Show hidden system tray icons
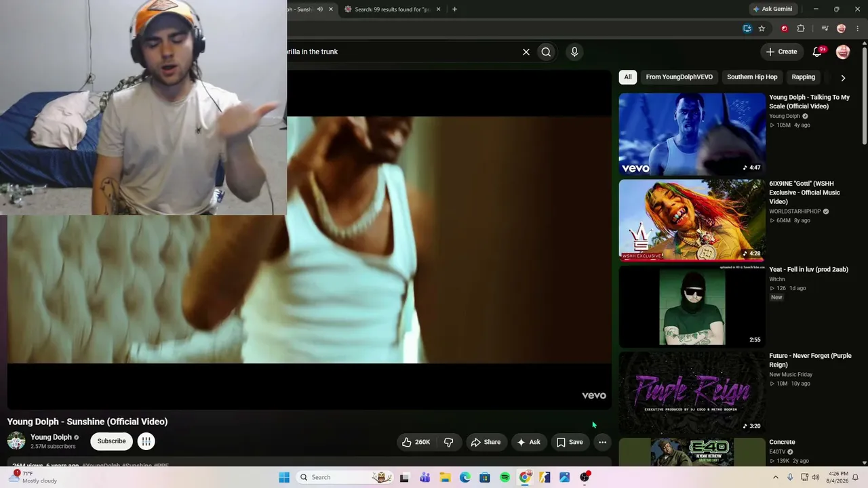The height and width of the screenshot is (488, 868). 776,477
